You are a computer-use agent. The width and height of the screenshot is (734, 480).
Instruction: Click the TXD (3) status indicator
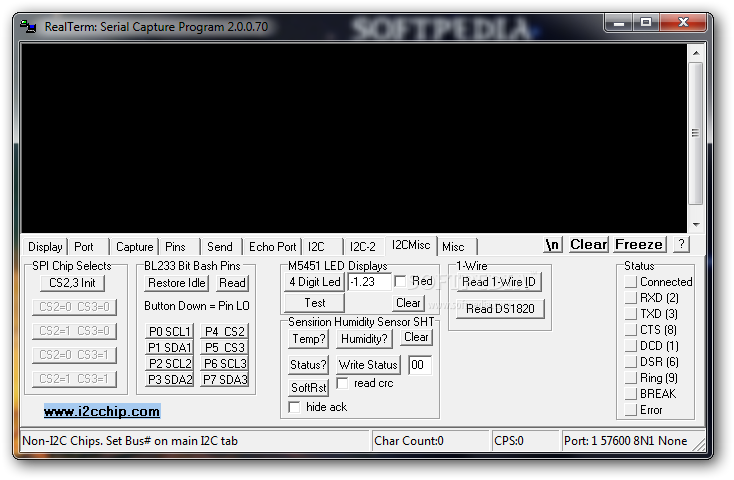coord(631,314)
